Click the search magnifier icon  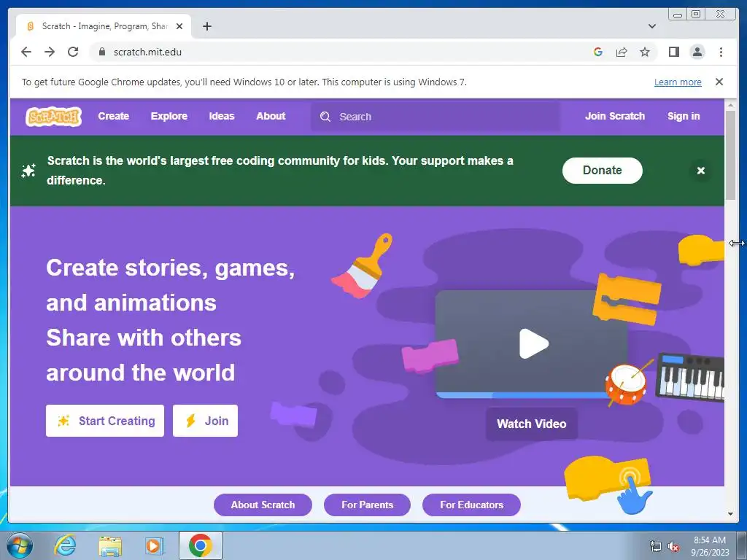(x=325, y=117)
